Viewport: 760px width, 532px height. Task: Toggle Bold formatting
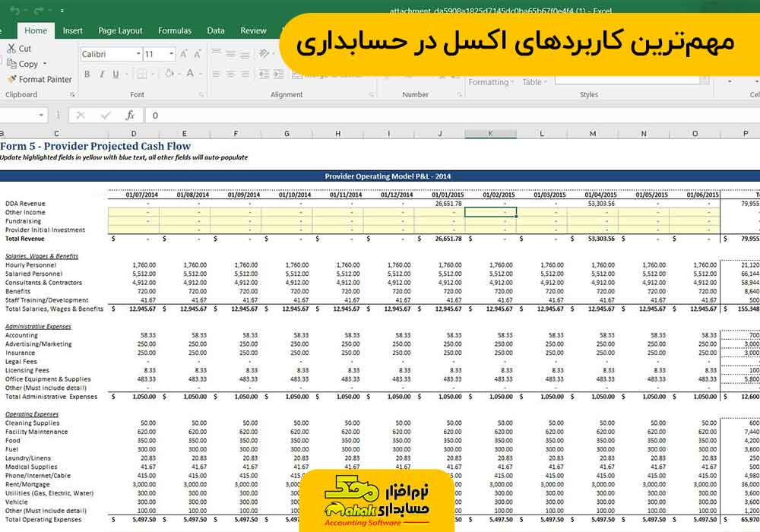pyautogui.click(x=87, y=74)
